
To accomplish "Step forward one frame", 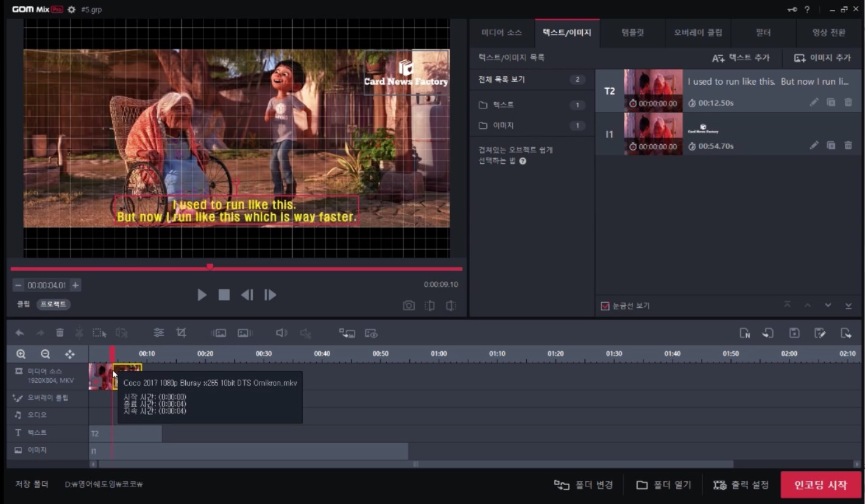I will pos(270,295).
